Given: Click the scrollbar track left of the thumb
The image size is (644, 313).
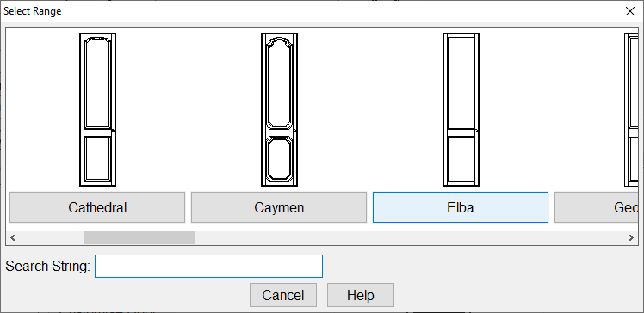Looking at the screenshot, I should (52, 237).
